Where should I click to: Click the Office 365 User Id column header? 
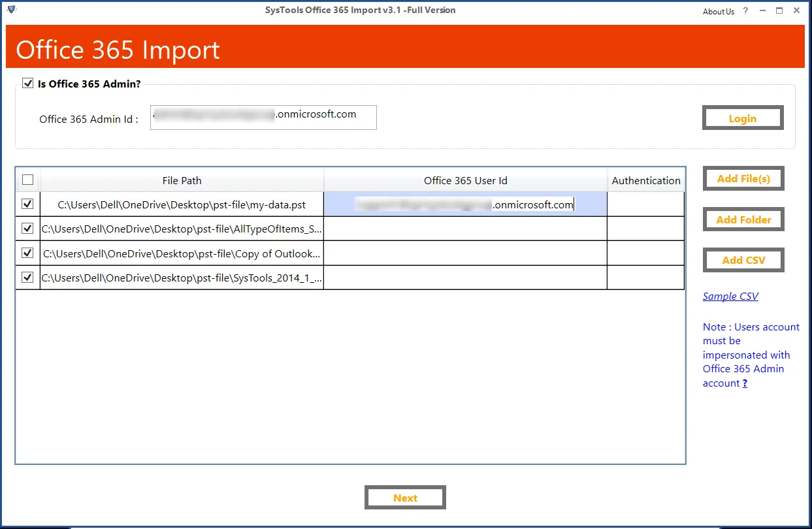[465, 180]
